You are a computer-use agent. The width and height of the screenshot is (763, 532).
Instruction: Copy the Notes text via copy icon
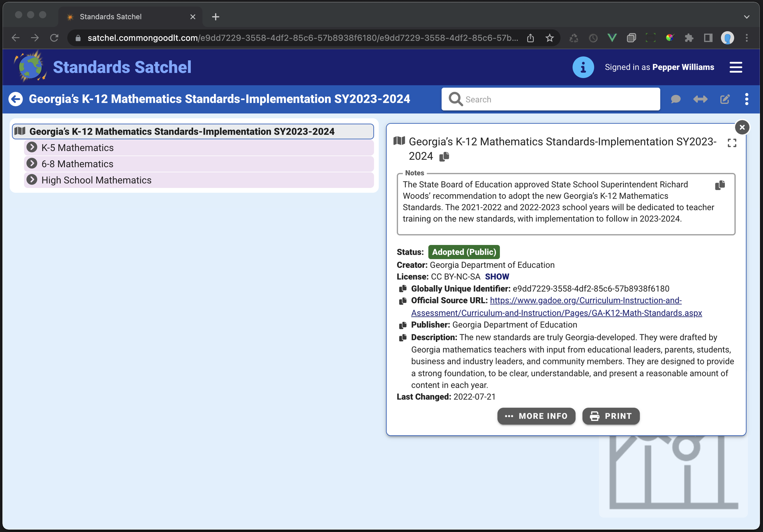point(720,185)
